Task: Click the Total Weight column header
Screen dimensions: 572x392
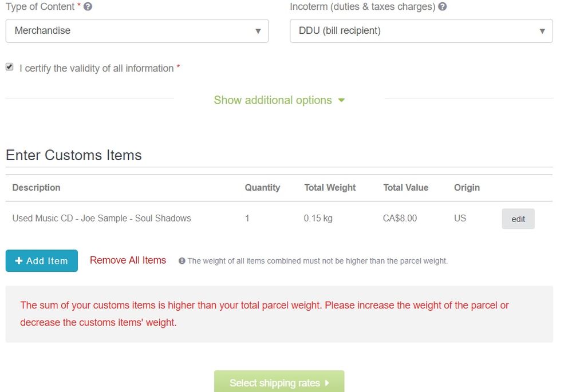Action: (x=330, y=188)
